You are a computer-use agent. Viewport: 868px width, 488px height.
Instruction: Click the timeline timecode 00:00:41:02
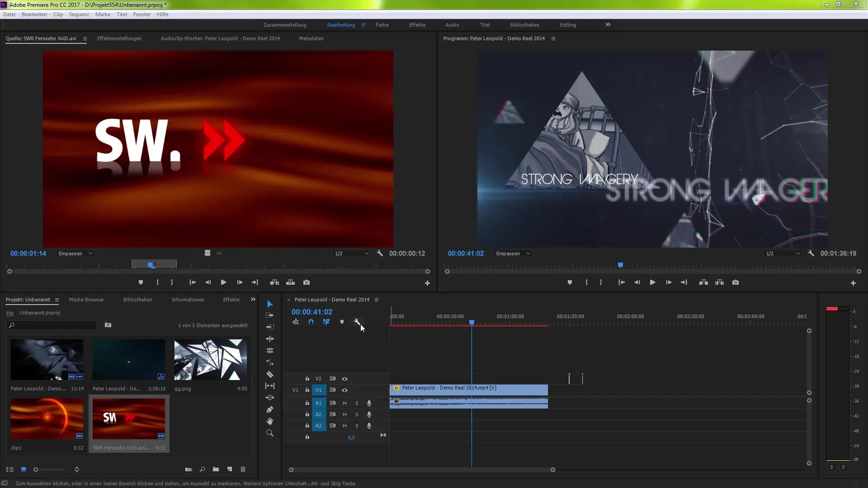click(312, 312)
